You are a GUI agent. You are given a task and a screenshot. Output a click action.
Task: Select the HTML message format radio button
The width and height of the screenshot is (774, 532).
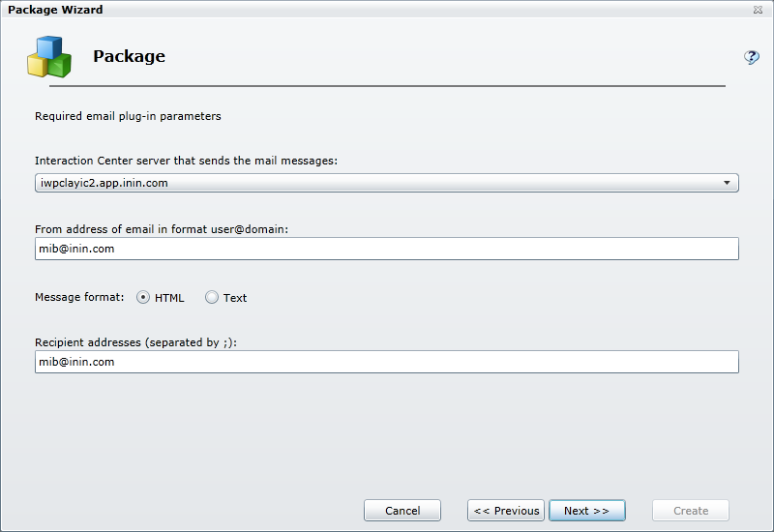(x=143, y=298)
